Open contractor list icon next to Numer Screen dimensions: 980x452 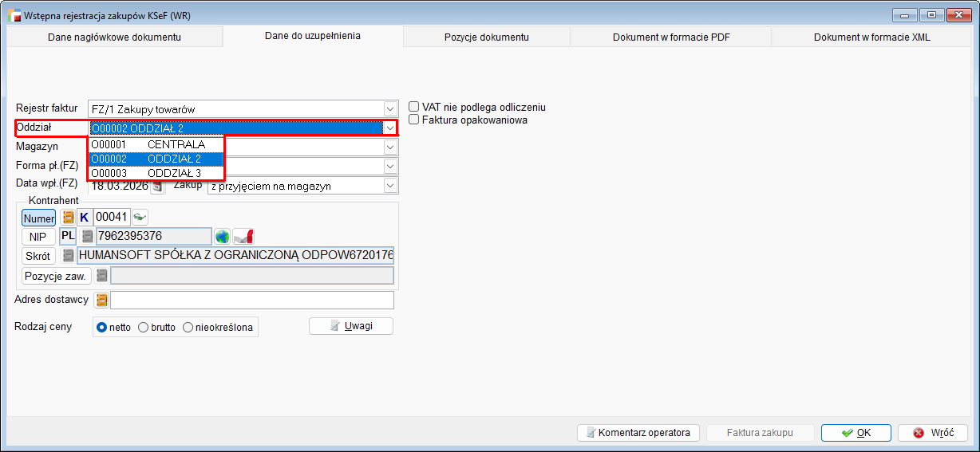tap(69, 218)
